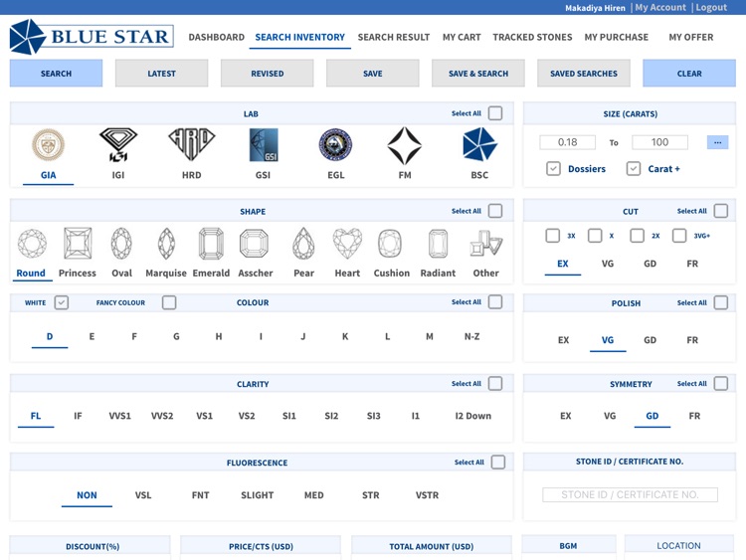Click the CLEAR button

coord(689,74)
